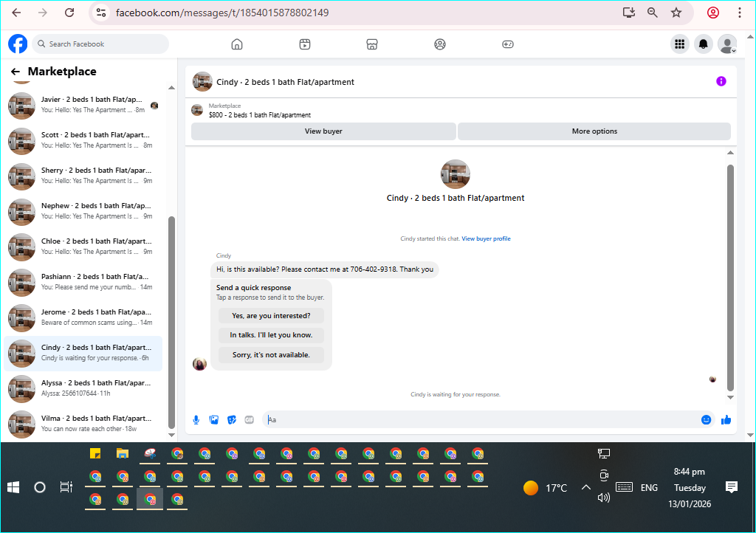Viewport: 756px width, 533px height.
Task: Open the Vilma conversation
Action: click(83, 424)
